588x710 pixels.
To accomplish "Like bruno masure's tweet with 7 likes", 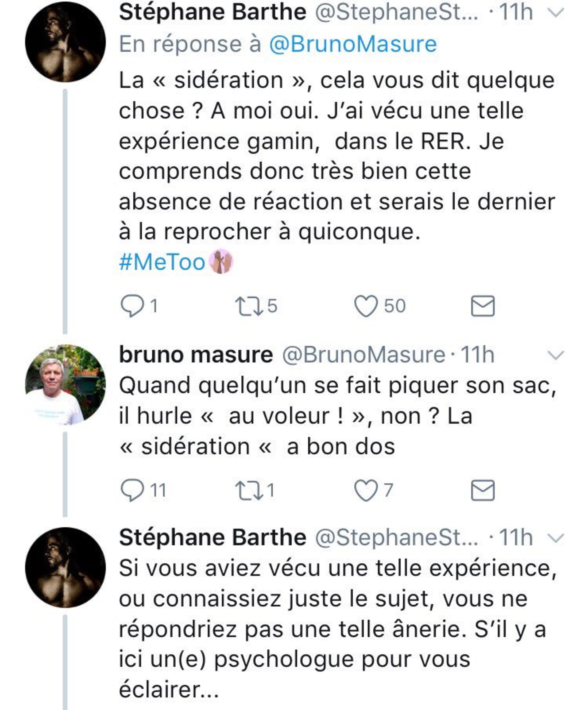I will pyautogui.click(x=365, y=490).
